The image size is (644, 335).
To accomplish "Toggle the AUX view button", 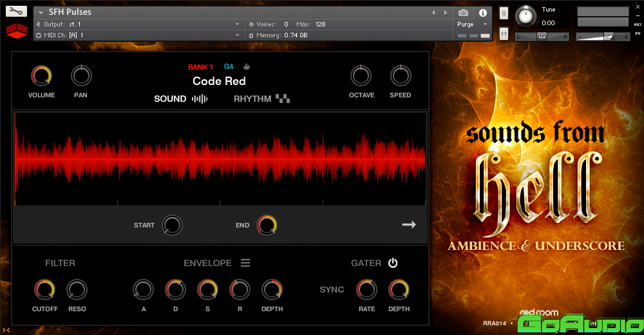I will click(638, 24).
